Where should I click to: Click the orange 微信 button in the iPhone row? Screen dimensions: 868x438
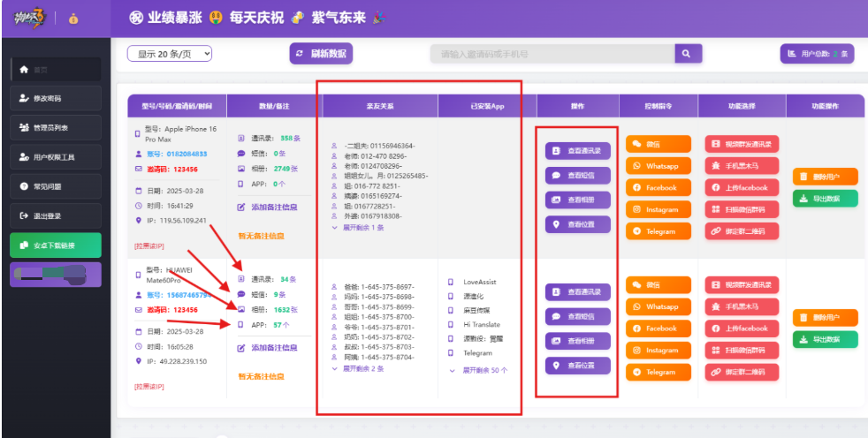coord(659,144)
